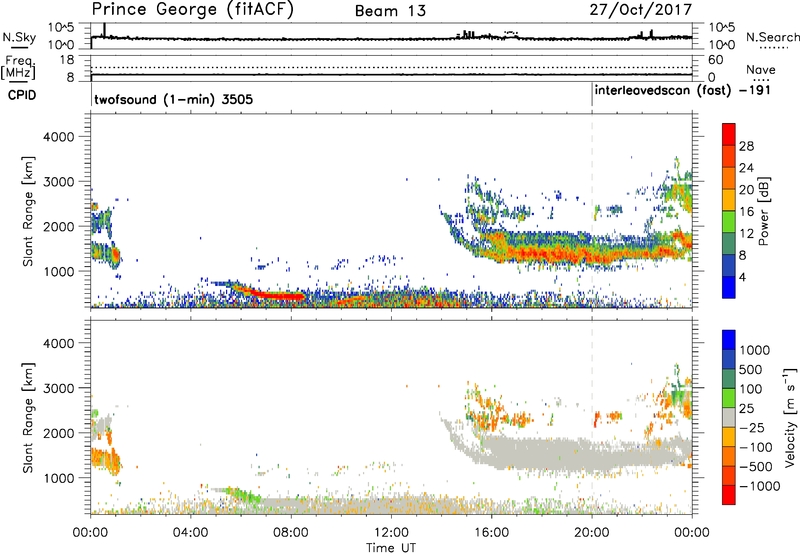Screen dimensions: 800x554
Task: Click the "Nave" legend label
Action: click(x=761, y=69)
